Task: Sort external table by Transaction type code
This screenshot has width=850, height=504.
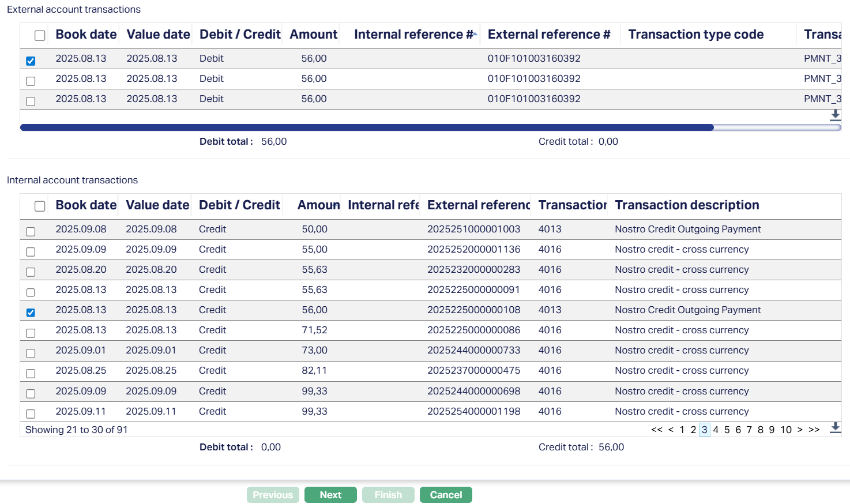Action: point(695,35)
